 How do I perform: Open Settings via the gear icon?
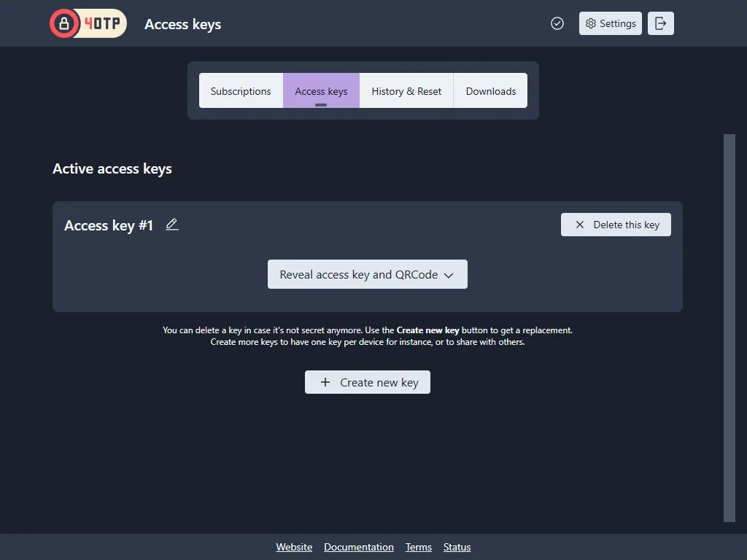click(x=610, y=23)
